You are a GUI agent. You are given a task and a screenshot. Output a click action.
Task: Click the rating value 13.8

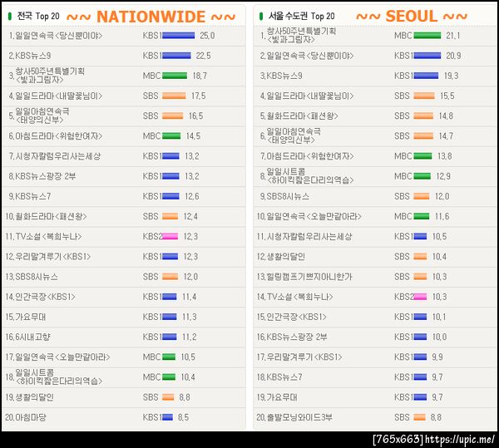(x=445, y=156)
